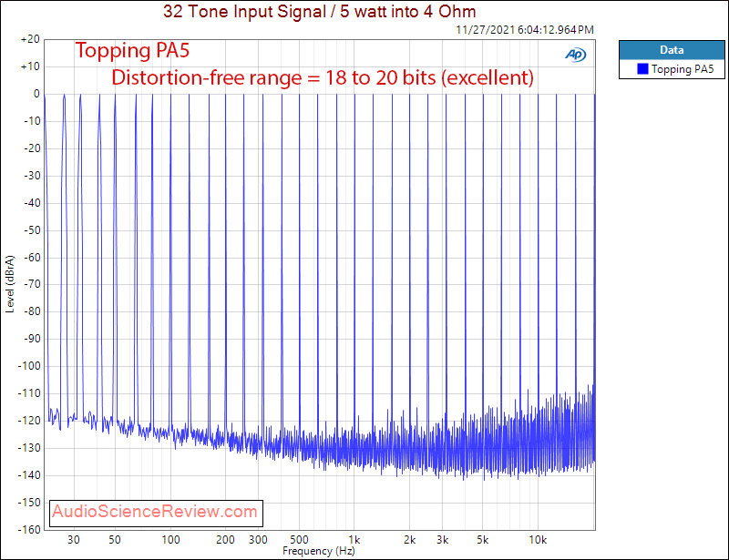Click the '+10' y-axis value
729x560 pixels.
(x=30, y=66)
